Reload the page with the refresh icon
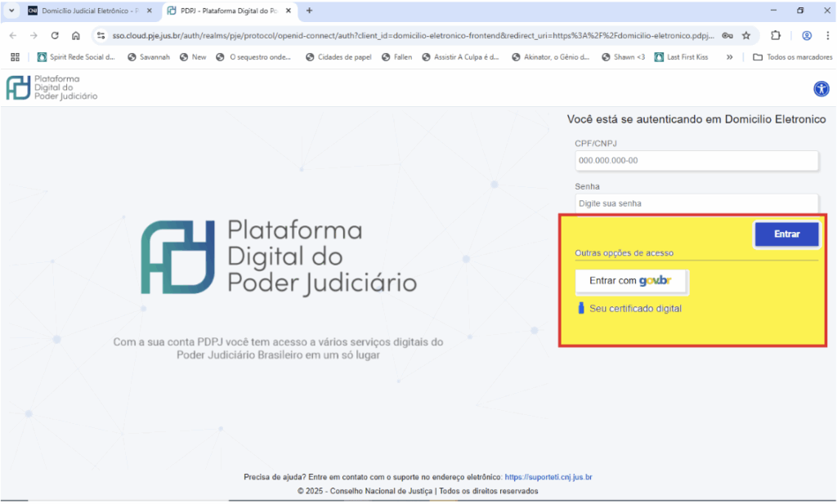 (55, 36)
